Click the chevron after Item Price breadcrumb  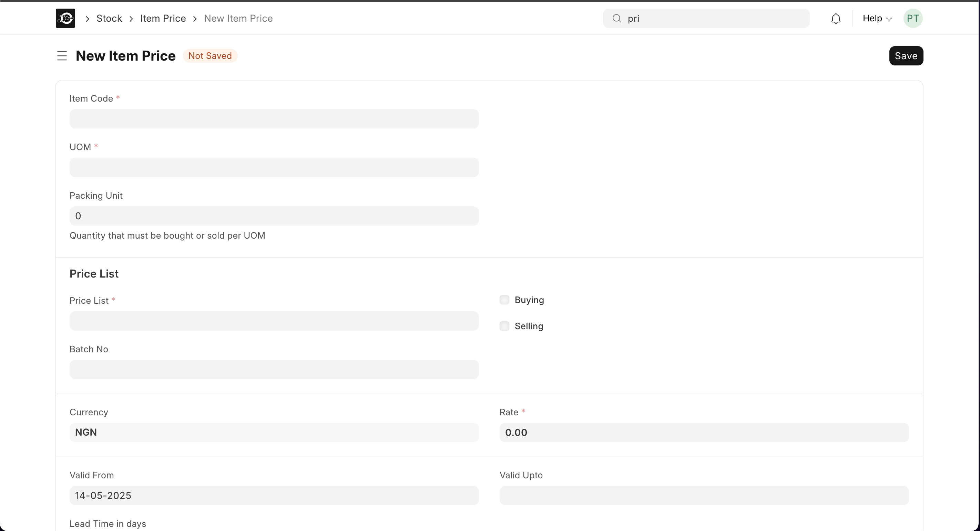(195, 18)
